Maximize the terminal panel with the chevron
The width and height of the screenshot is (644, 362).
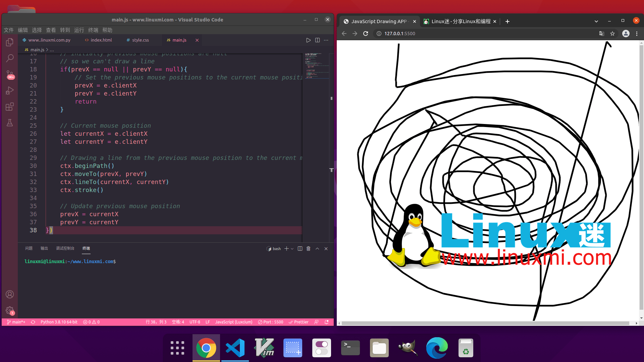(x=317, y=248)
